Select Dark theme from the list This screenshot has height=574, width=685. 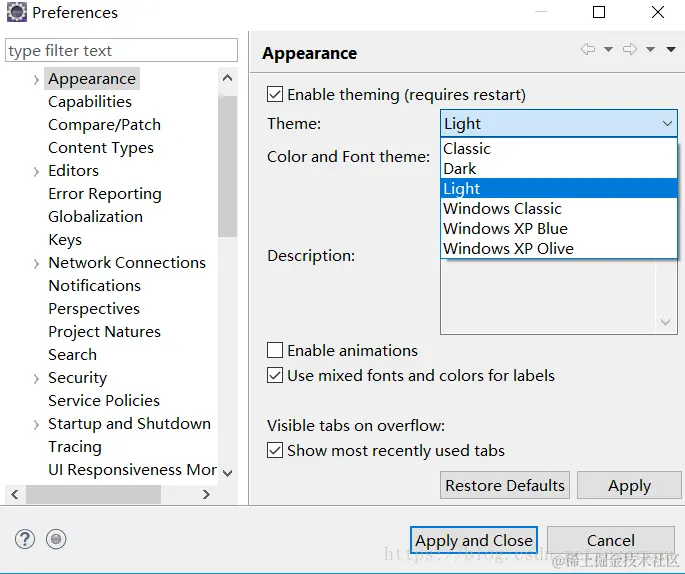click(x=559, y=169)
